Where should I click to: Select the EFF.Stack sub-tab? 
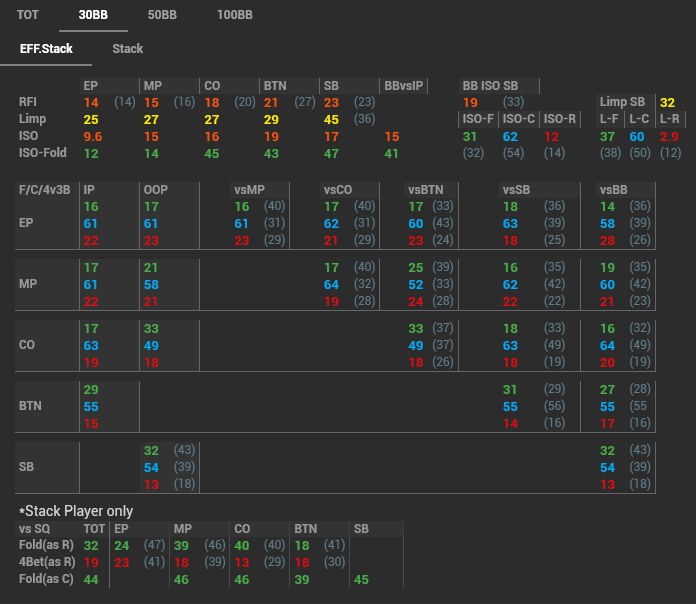[44, 48]
